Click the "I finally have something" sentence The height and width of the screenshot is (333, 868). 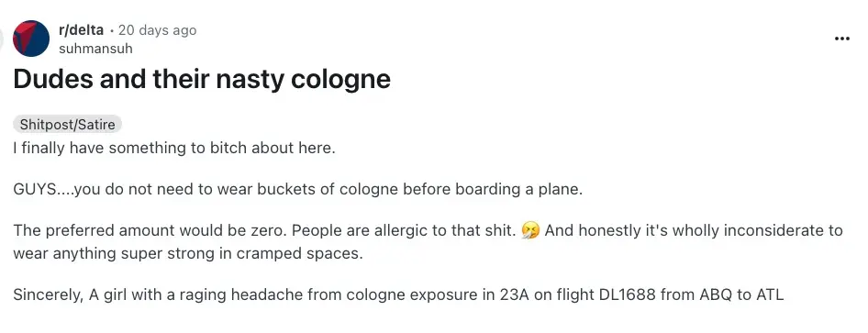pos(174,149)
